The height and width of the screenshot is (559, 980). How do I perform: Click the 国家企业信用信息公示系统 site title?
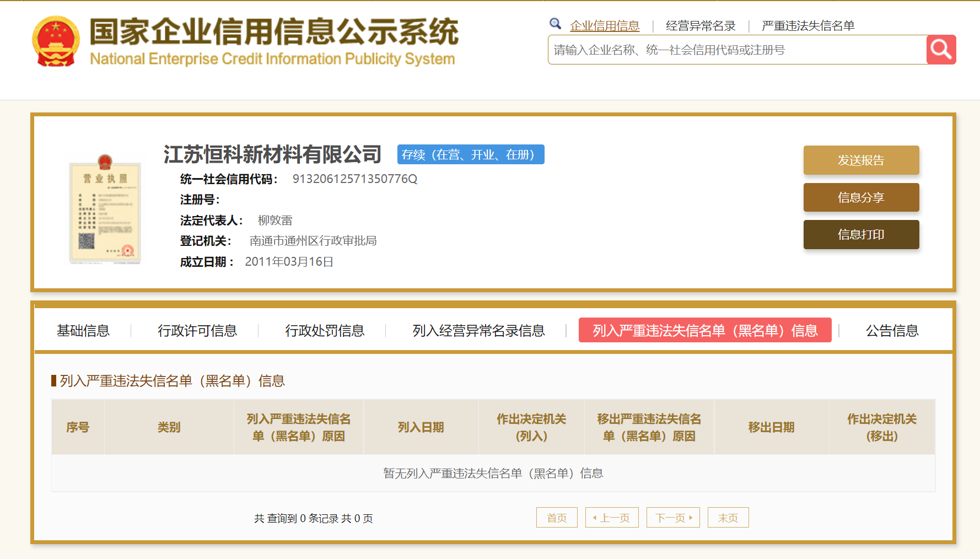tap(274, 31)
